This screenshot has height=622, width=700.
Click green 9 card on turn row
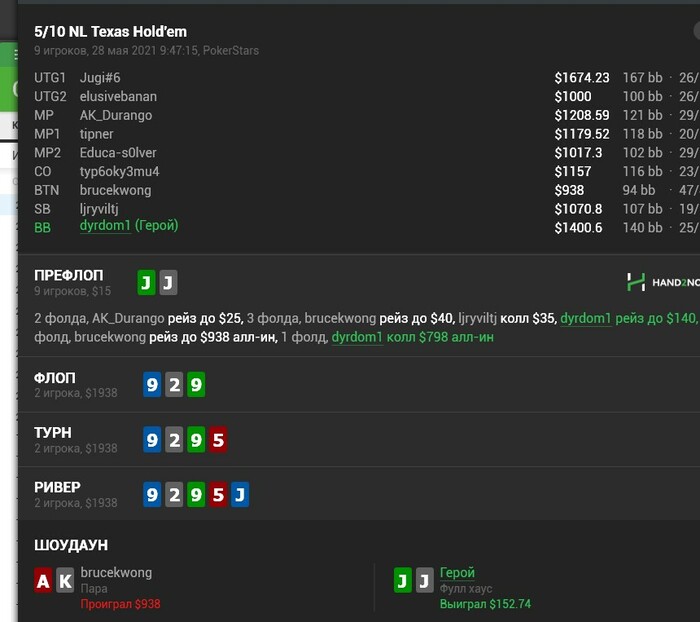coord(196,440)
